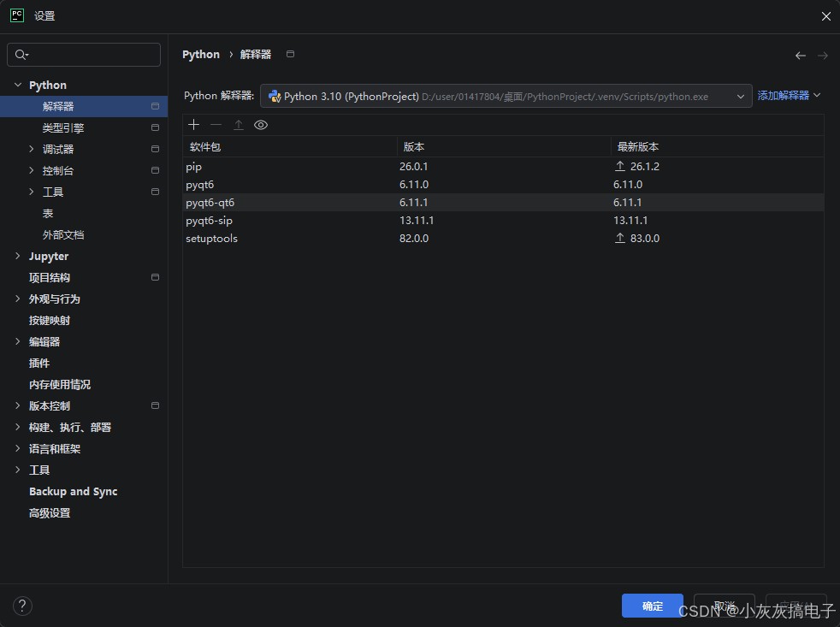Click the settings search input field
This screenshot has height=627, width=840.
(84, 55)
